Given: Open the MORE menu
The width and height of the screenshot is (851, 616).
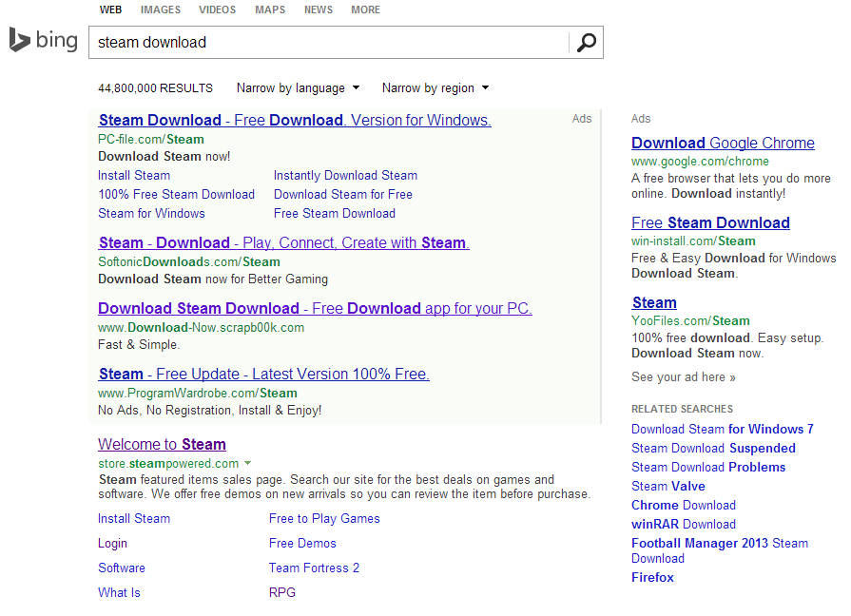Looking at the screenshot, I should 366,10.
